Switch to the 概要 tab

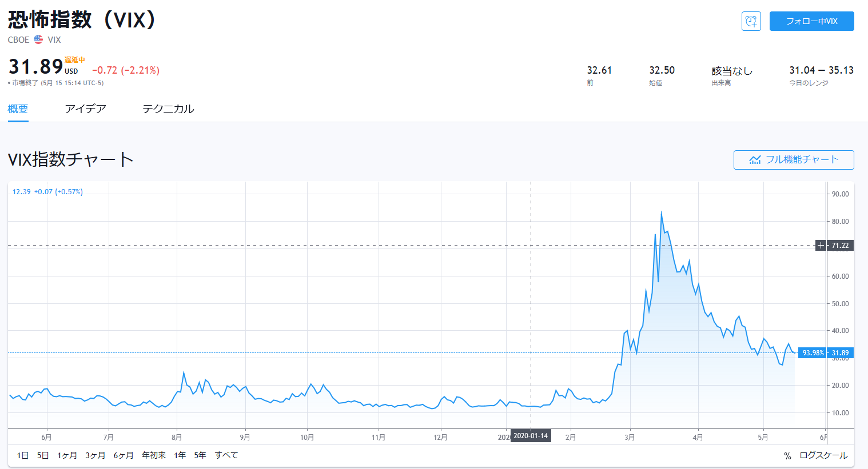18,109
